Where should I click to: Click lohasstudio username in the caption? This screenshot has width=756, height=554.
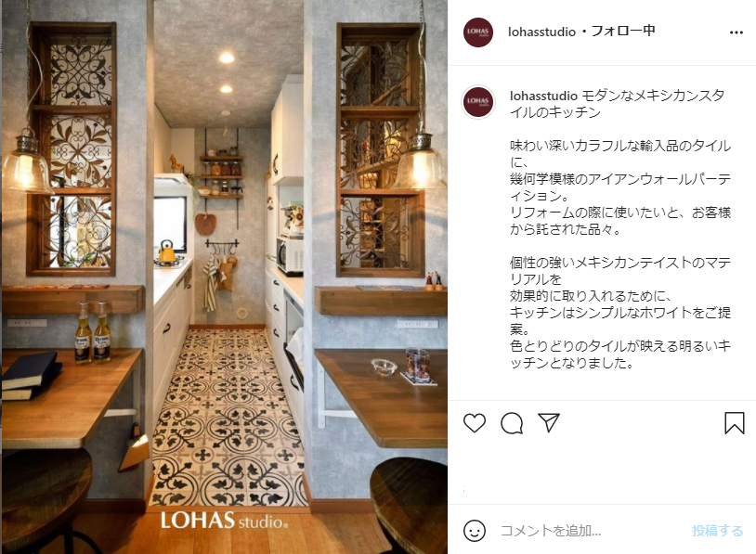[543, 96]
